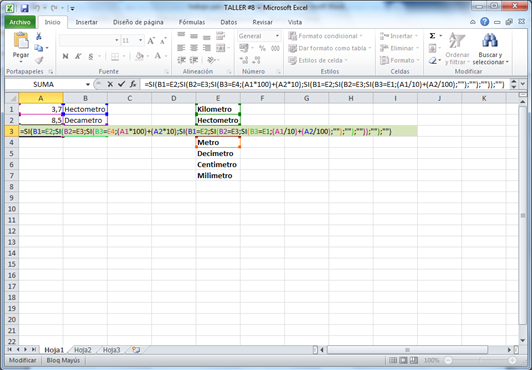The width and height of the screenshot is (532, 370).
Task: Click the Save icon in quick access toolbar
Action: pyautogui.click(x=24, y=8)
